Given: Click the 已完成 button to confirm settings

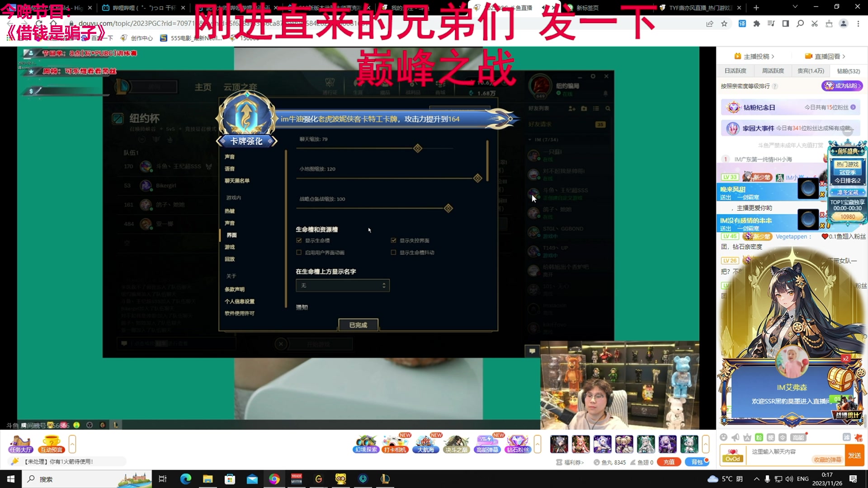Looking at the screenshot, I should tap(358, 325).
